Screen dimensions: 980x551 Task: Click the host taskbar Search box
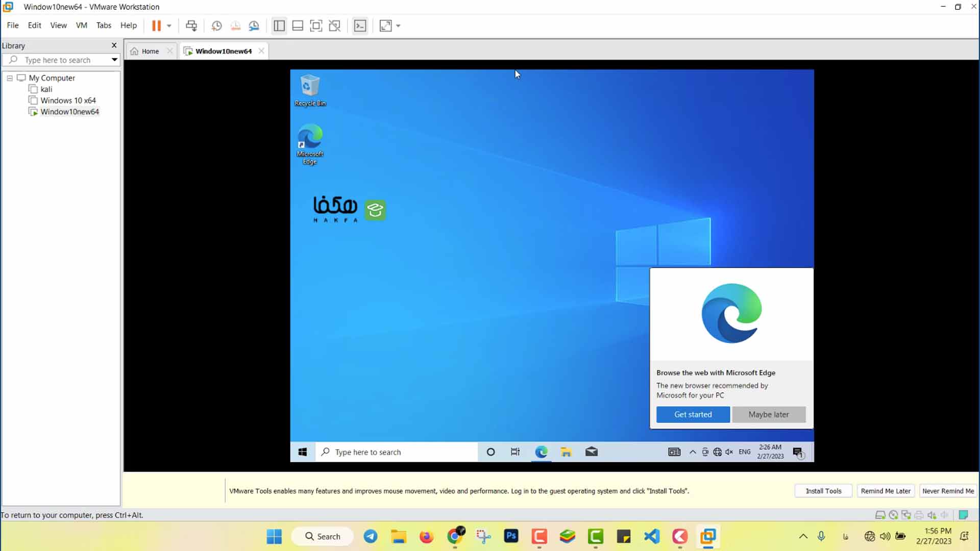(323, 536)
